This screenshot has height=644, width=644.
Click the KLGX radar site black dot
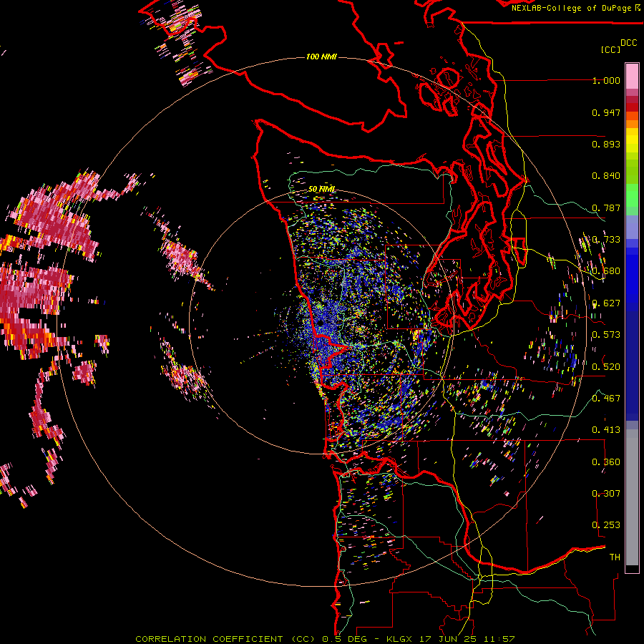coord(321,323)
